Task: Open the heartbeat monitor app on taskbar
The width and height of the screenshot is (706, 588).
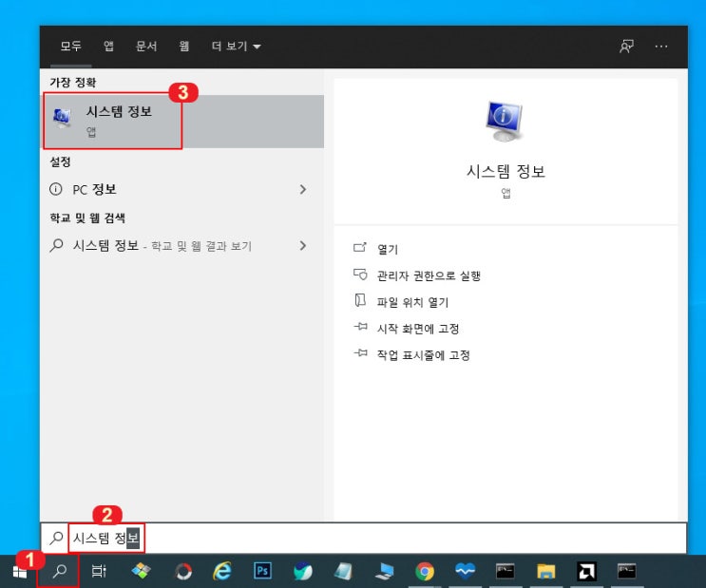Action: click(x=465, y=571)
